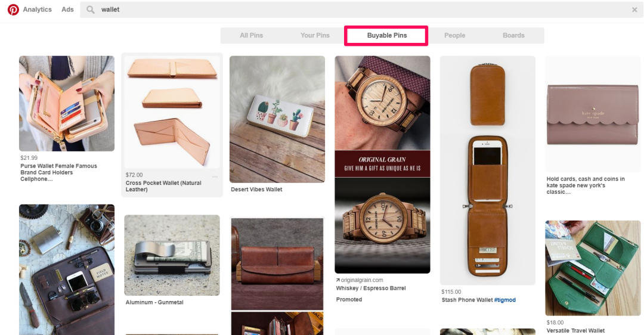The height and width of the screenshot is (335, 644).
Task: Click the $18.00 price label
Action: [x=555, y=322]
